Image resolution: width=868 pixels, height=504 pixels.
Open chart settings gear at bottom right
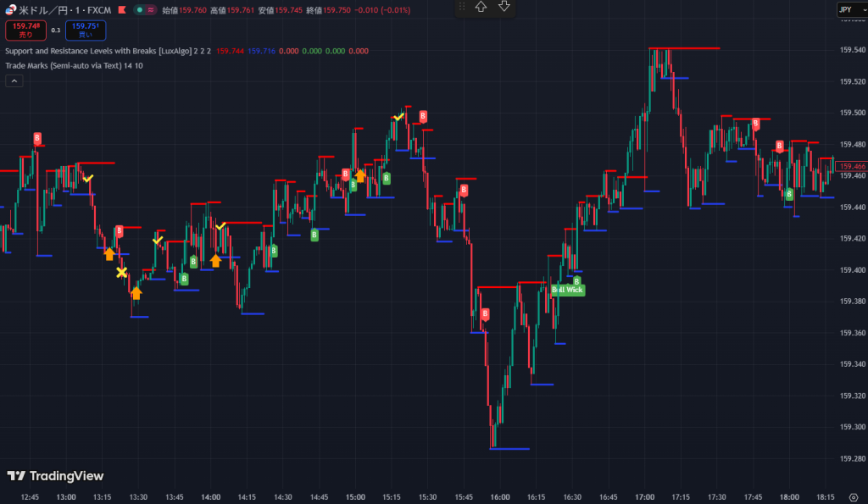click(x=853, y=497)
